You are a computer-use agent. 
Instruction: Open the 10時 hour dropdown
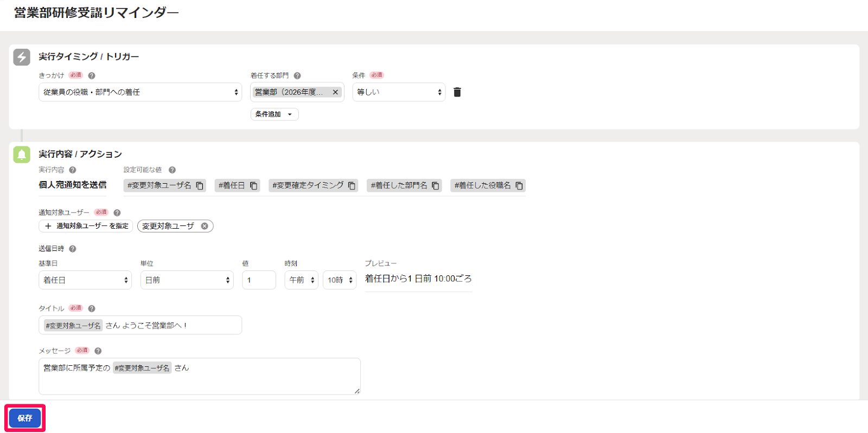(x=340, y=280)
